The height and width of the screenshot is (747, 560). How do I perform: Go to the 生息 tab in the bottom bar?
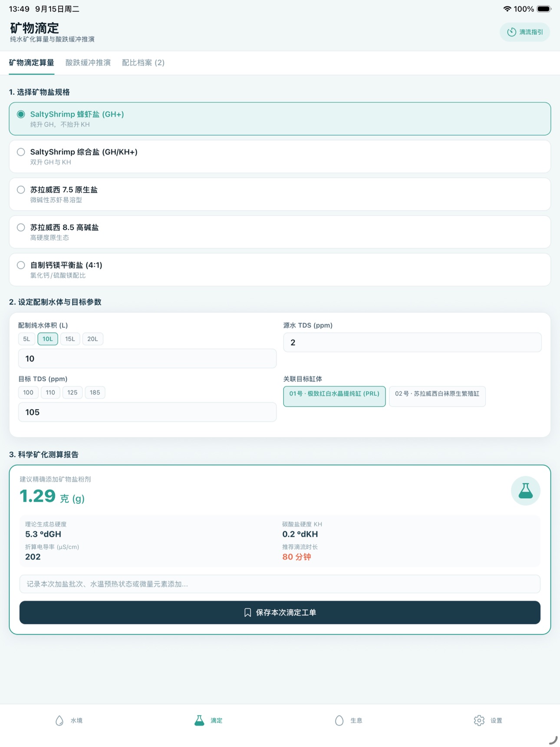click(349, 721)
